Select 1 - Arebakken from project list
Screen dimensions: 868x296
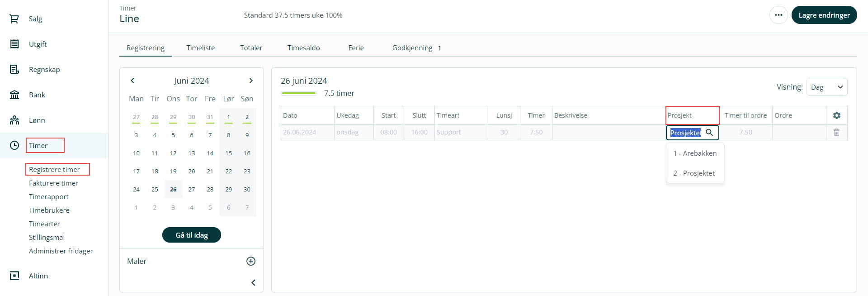[695, 153]
